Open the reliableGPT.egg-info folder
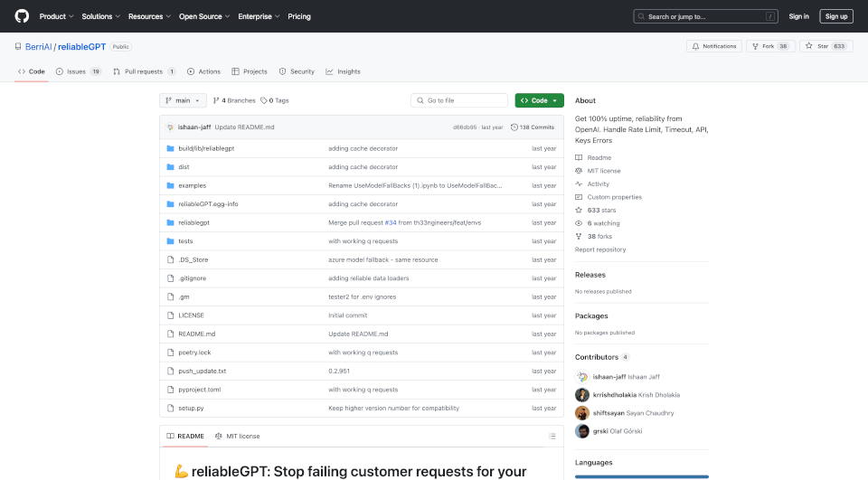The width and height of the screenshot is (868, 480). click(208, 203)
